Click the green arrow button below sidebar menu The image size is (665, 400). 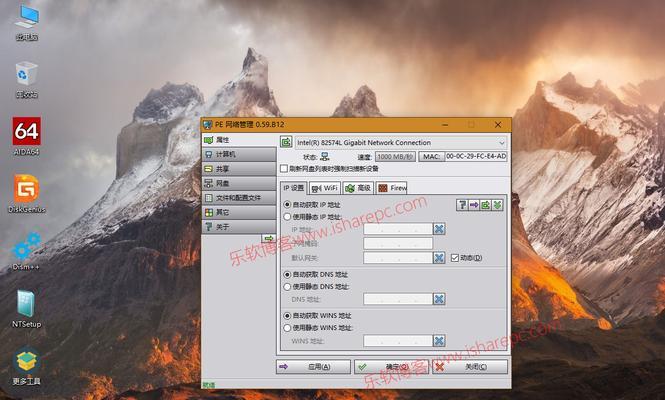pos(268,238)
